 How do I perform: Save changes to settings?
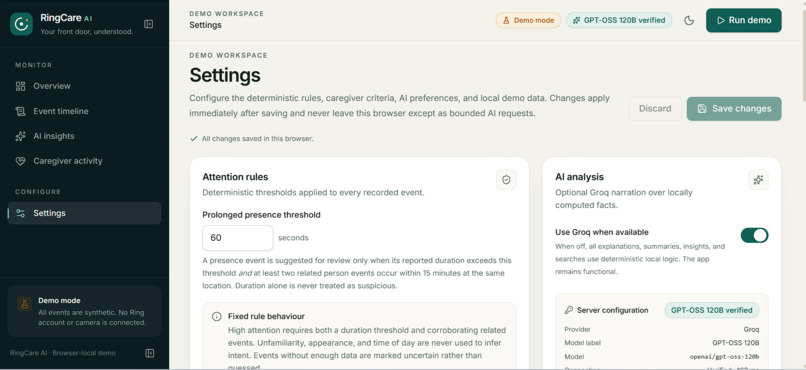(x=734, y=108)
